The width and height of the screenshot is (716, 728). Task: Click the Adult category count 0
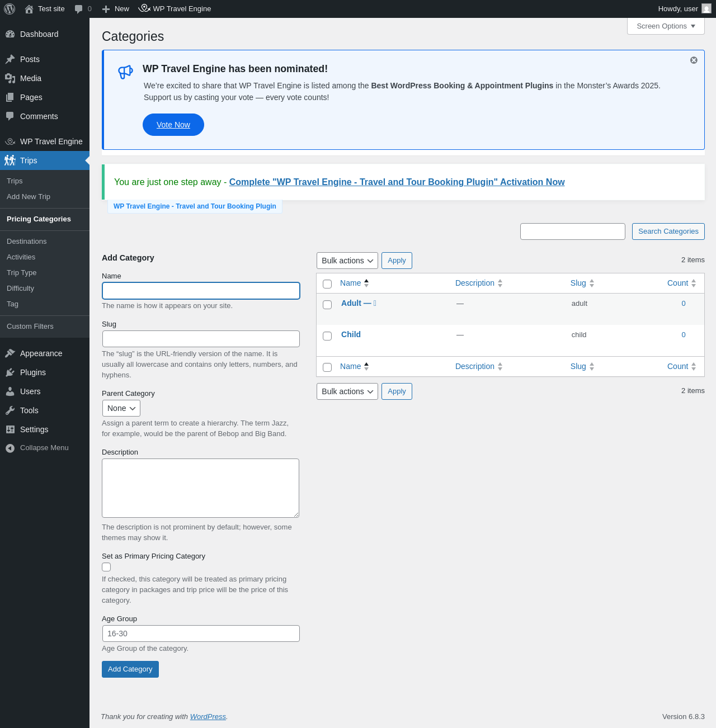click(x=684, y=304)
